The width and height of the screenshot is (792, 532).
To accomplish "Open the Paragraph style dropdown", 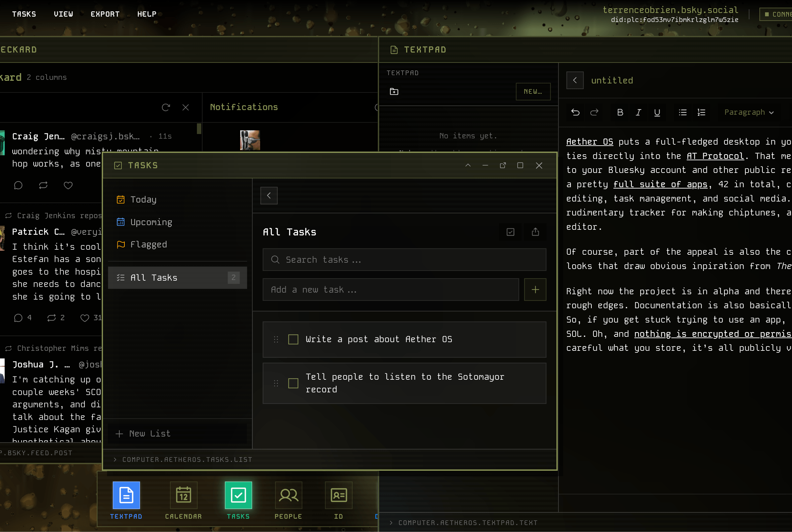I will pyautogui.click(x=749, y=112).
